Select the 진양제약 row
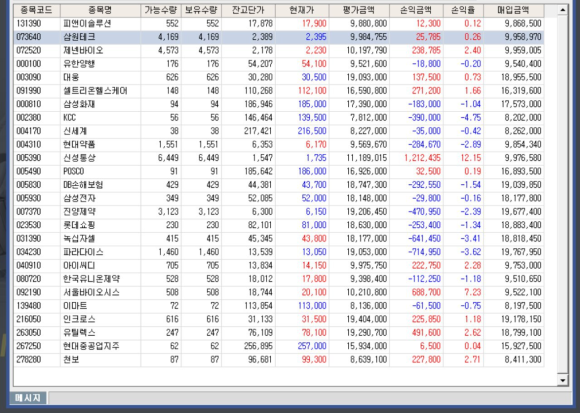The image size is (580, 413). (x=279, y=211)
